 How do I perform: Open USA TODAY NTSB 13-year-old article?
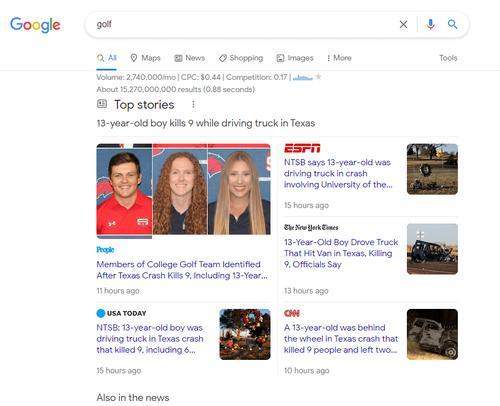(150, 339)
